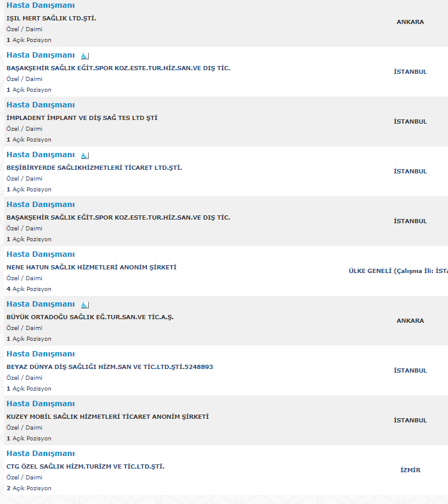Click wheelchair icon on first BAŞAKŞEHİR SAĞLIK listing

pos(85,56)
